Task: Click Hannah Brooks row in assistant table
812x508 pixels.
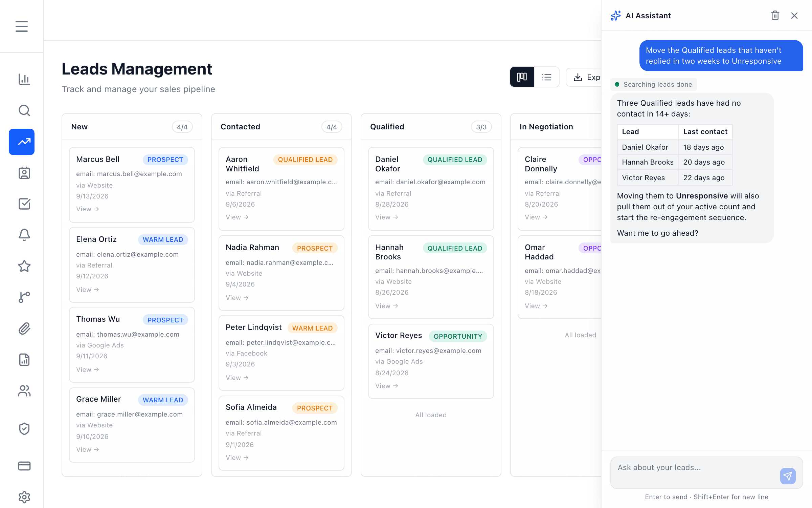Action: (675, 162)
